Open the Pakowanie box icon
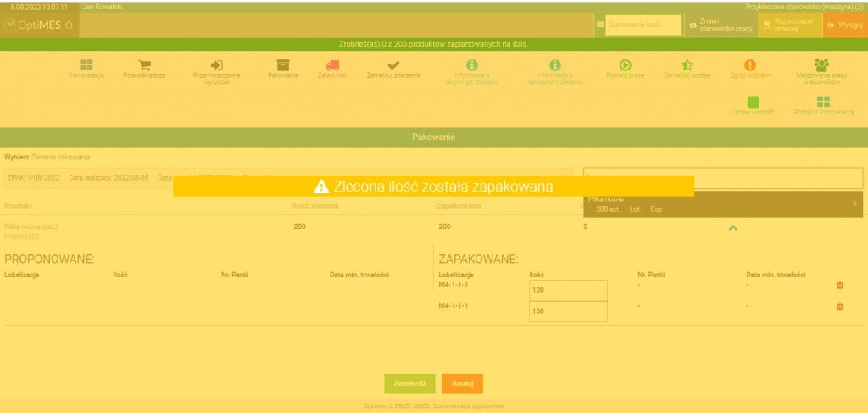 click(283, 64)
